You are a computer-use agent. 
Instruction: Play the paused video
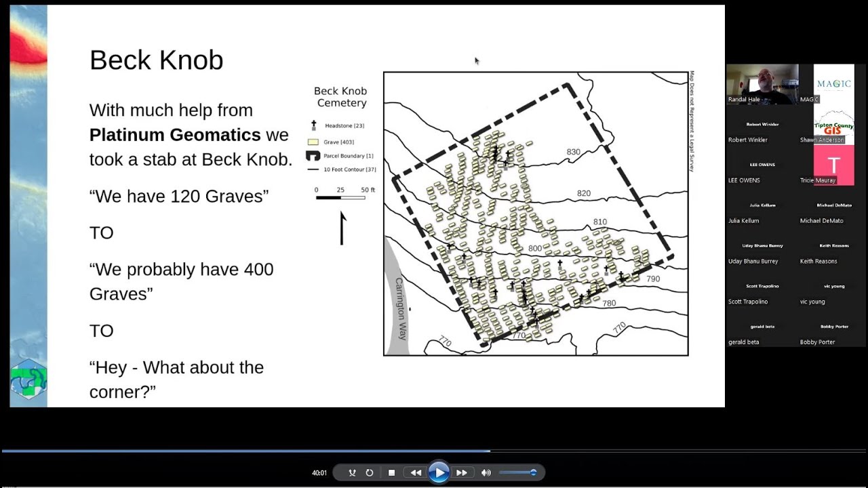click(x=439, y=472)
